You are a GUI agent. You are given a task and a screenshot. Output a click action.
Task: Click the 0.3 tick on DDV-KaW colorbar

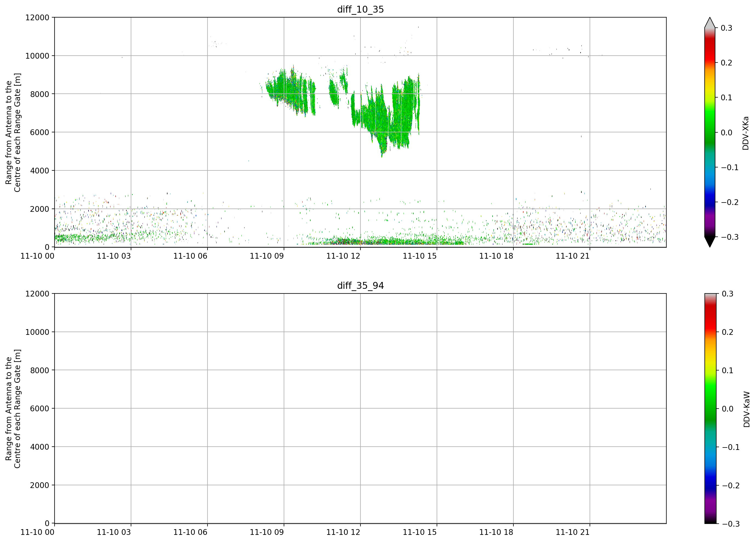click(727, 294)
